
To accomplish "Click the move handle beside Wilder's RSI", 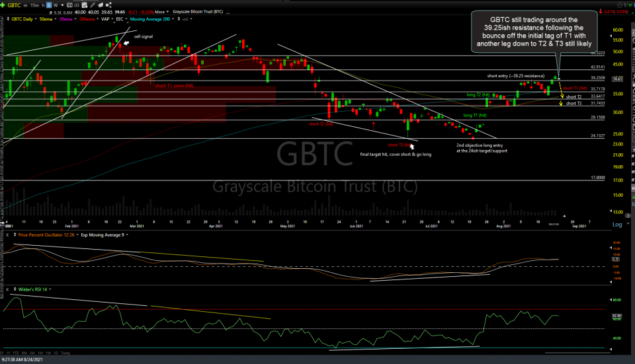I will [15, 289].
